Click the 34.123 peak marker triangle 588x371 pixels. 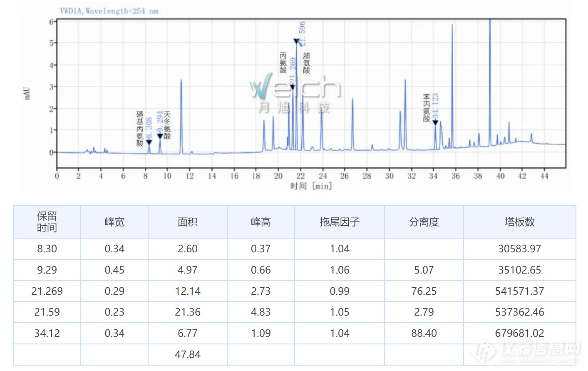435,122
